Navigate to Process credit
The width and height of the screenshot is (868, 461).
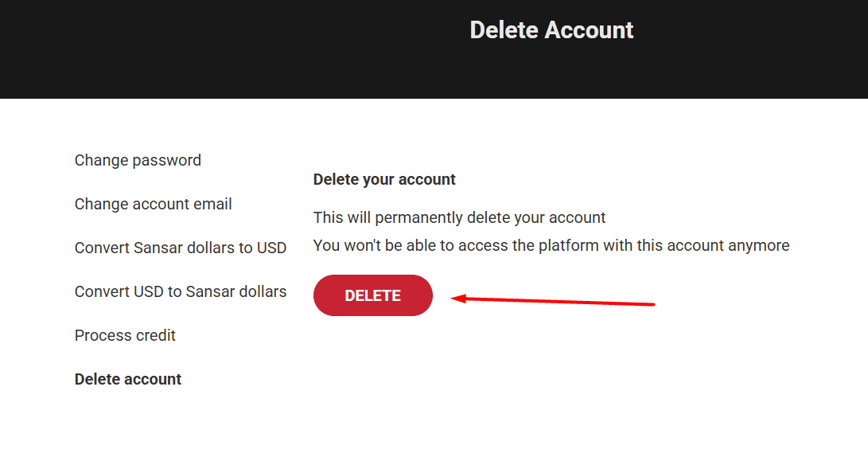pos(125,335)
